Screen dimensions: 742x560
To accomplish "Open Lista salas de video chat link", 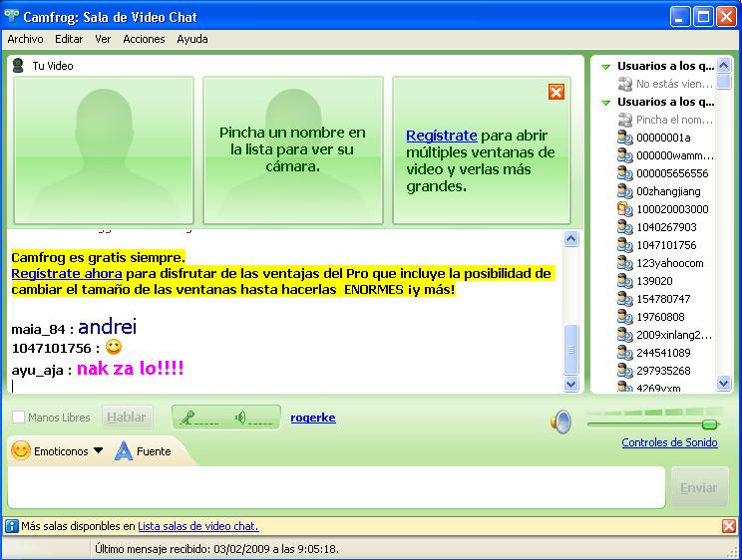I will point(197,526).
